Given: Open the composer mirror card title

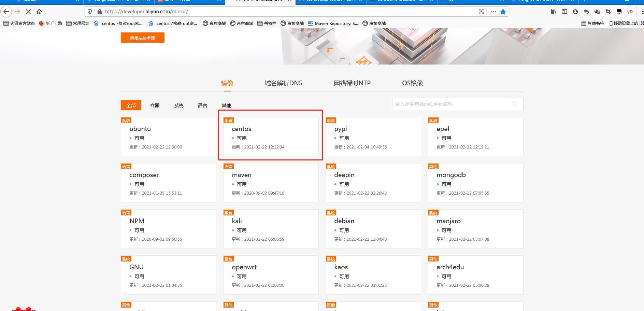Looking at the screenshot, I should point(144,175).
